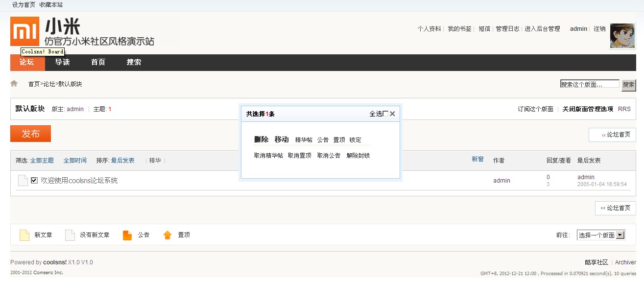
Task: Click the 新文章 legend icon
Action: coord(24,235)
